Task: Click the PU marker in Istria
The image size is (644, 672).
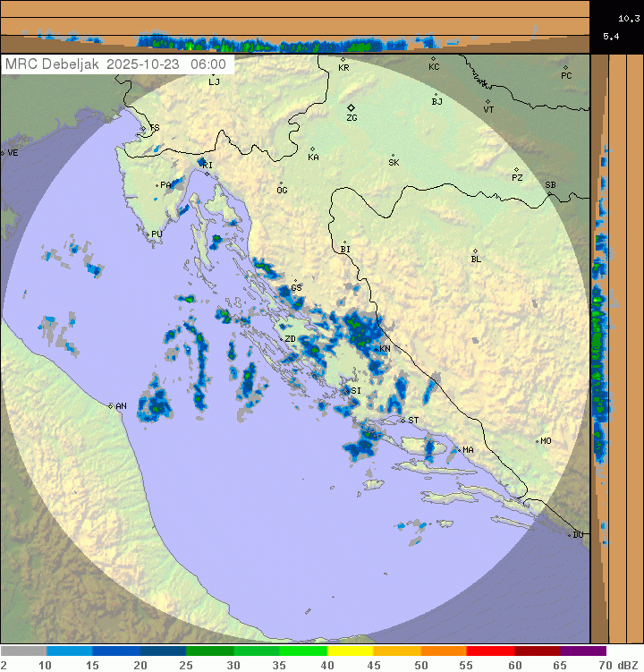Action: coord(148,234)
